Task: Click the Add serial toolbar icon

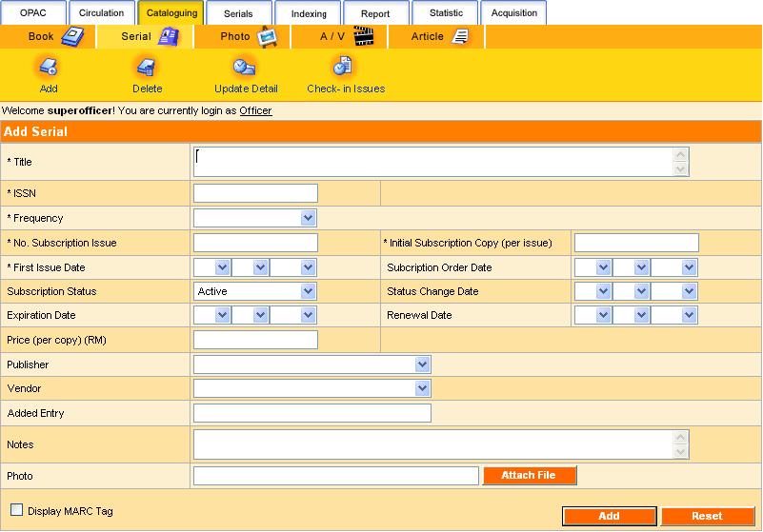Action: (48, 68)
